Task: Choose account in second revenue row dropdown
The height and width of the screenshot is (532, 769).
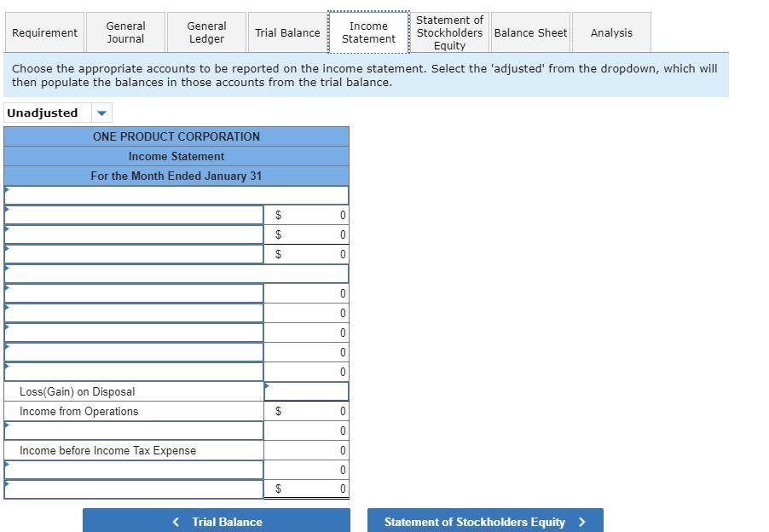Action: 134,234
